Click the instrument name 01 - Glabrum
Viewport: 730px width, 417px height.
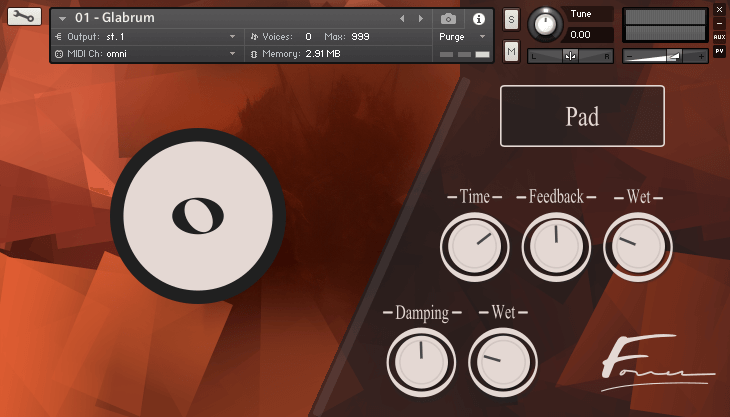coord(115,18)
